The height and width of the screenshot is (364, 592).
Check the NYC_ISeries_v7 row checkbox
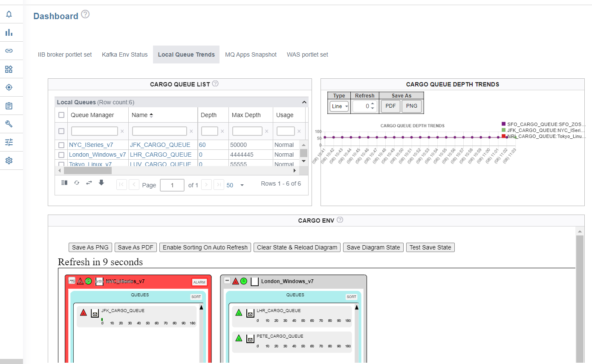point(61,144)
